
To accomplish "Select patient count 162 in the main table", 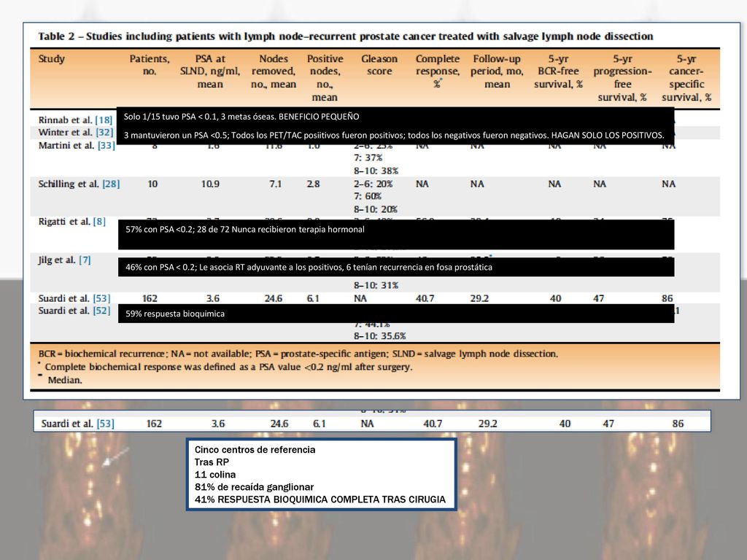I will click(150, 298).
